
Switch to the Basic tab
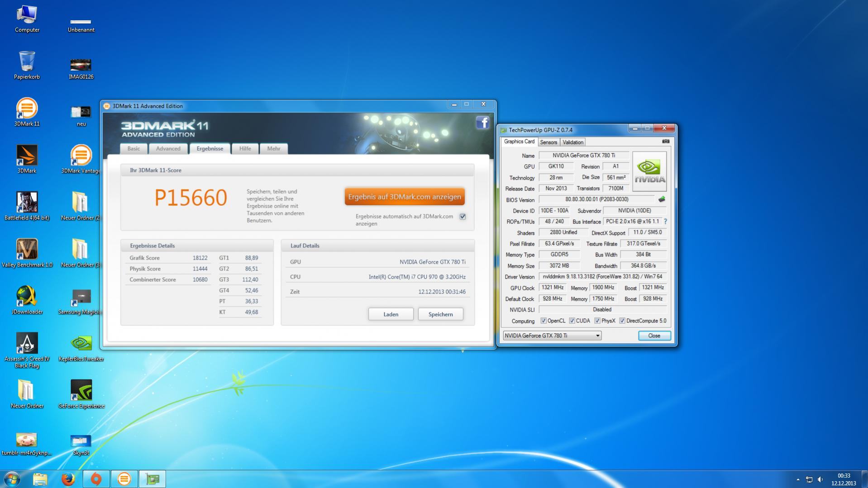pyautogui.click(x=134, y=148)
